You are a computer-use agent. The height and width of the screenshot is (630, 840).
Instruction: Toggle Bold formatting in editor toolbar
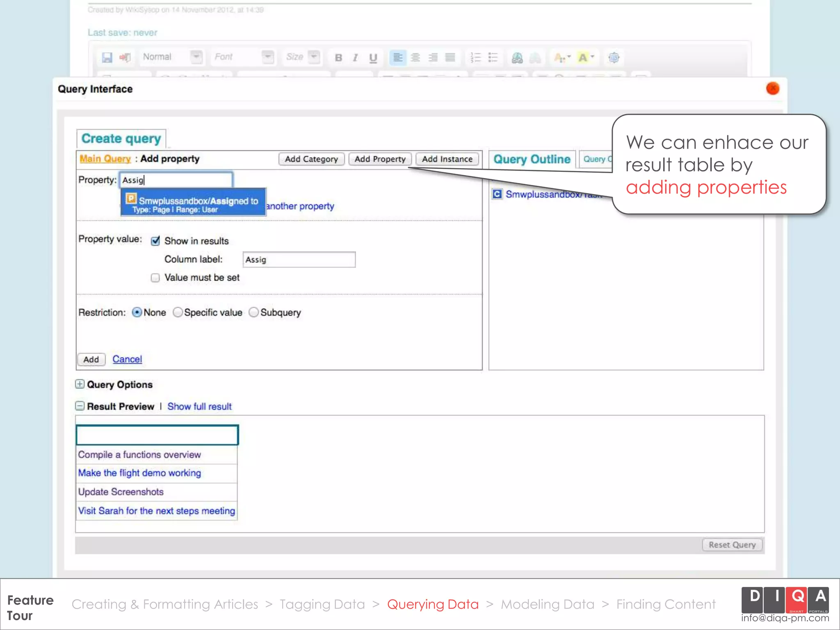tap(338, 58)
